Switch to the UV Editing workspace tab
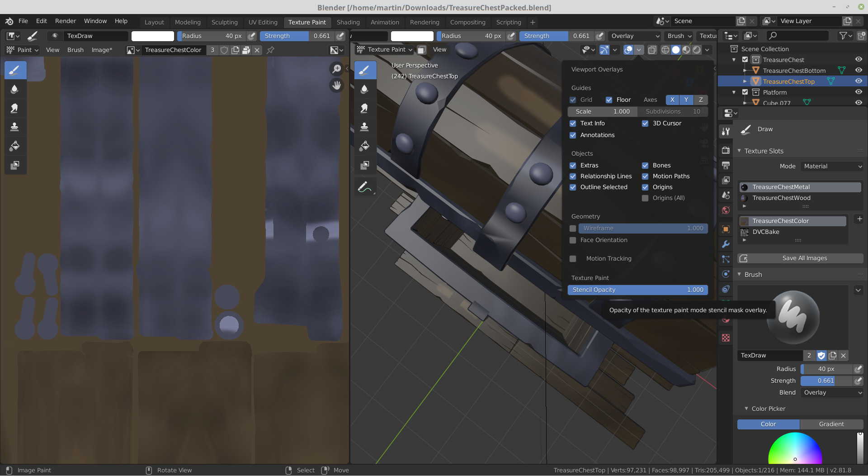 click(263, 22)
